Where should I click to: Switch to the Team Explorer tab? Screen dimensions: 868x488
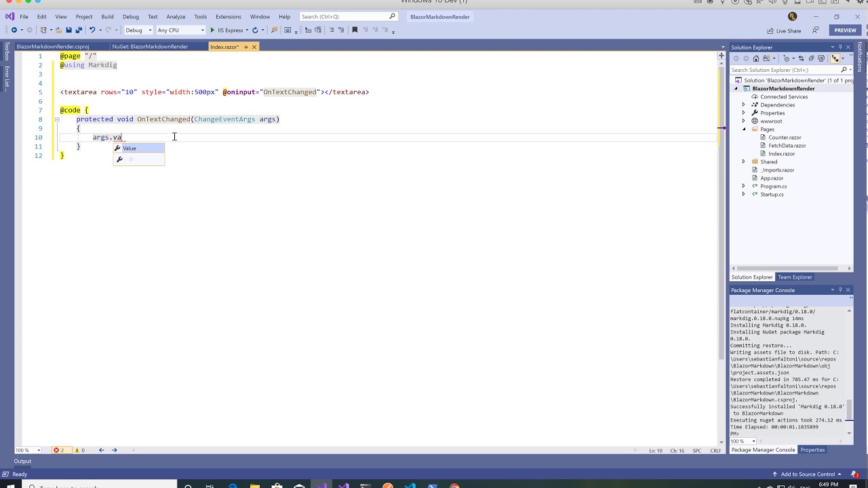coord(795,277)
